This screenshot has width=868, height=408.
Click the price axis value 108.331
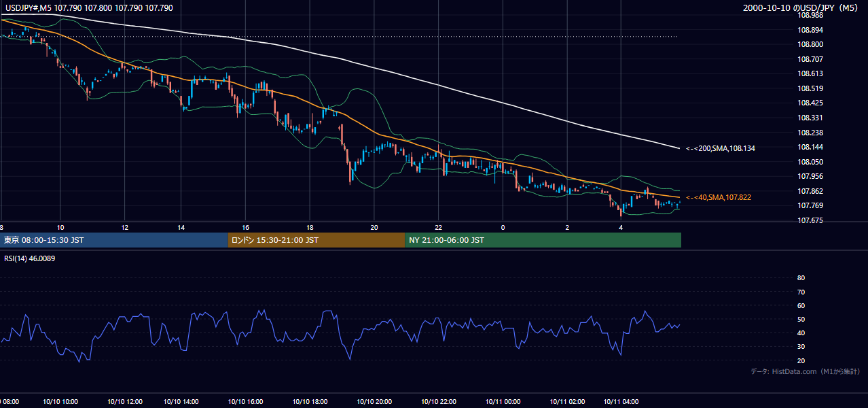click(x=811, y=118)
